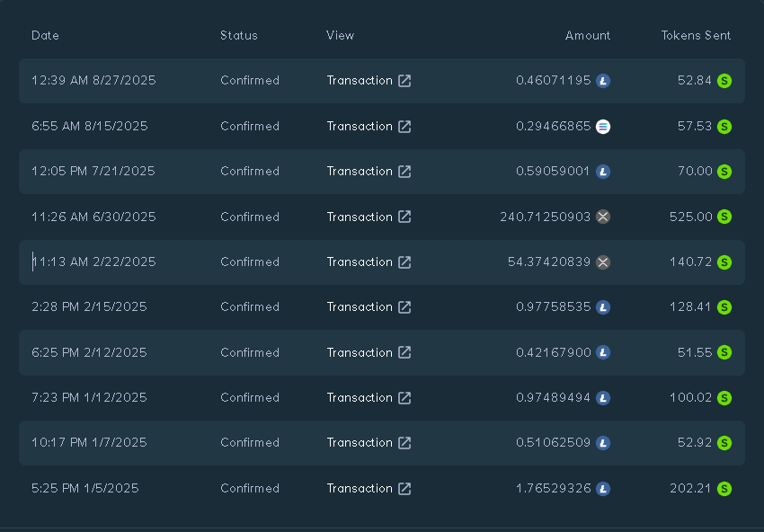Click Solana icon beside 0.29466865

click(603, 126)
